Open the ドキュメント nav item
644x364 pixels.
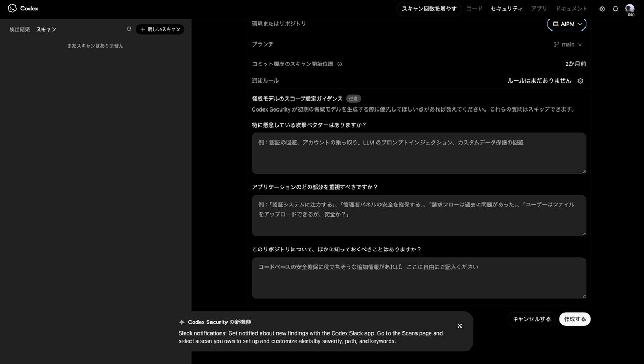(572, 9)
